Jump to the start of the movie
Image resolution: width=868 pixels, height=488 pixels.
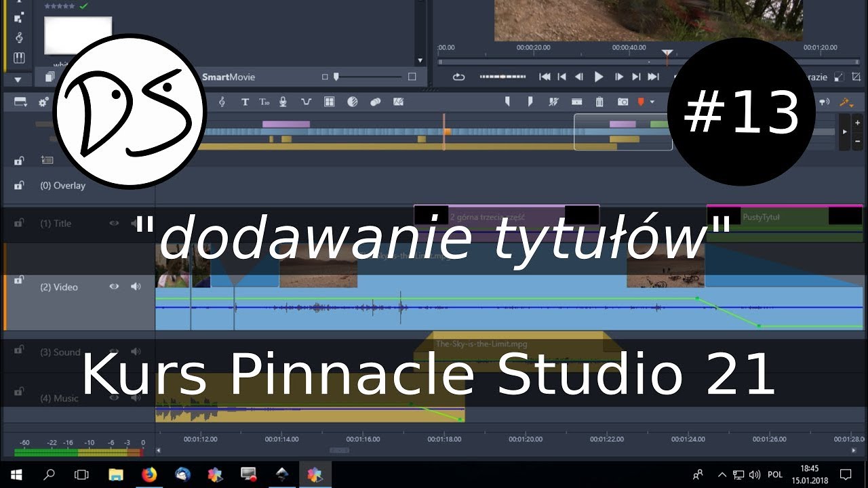pyautogui.click(x=545, y=77)
